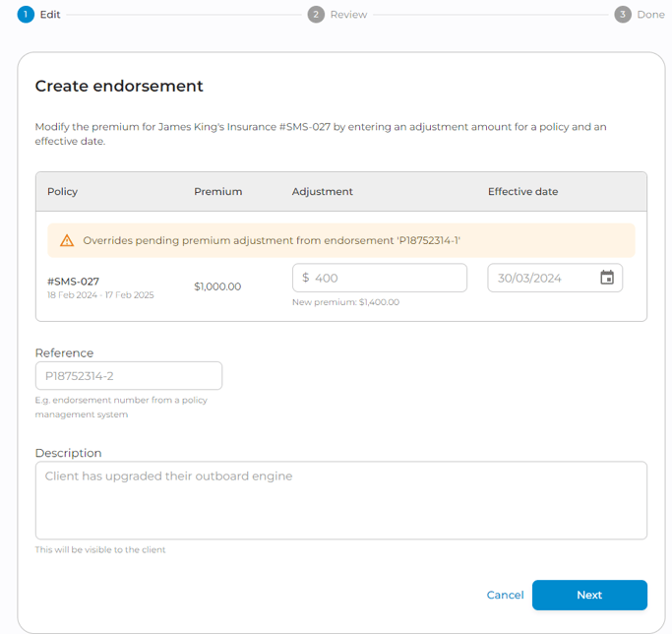Click the step 3 circle icon
Viewport: 672px width, 634px height.
coord(622,15)
